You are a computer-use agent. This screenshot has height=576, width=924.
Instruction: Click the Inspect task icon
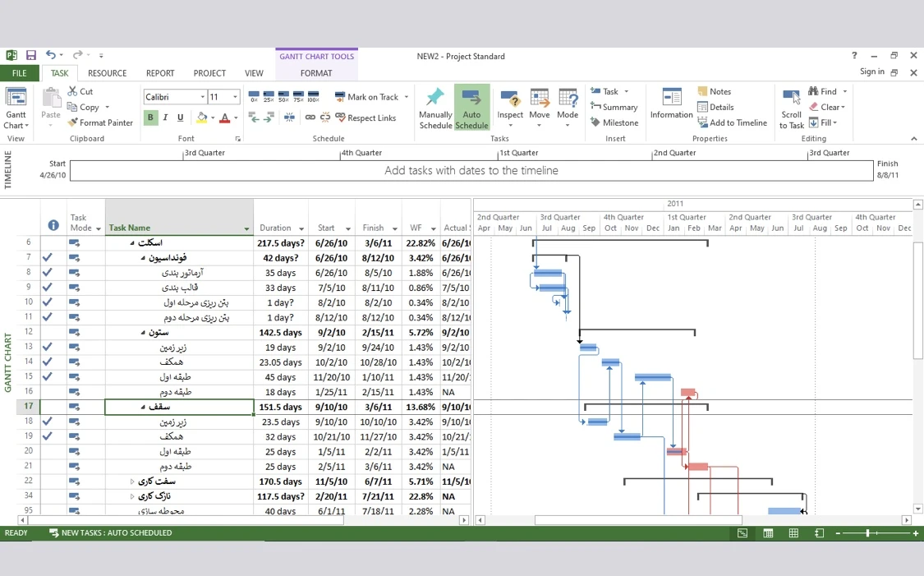[x=510, y=99]
